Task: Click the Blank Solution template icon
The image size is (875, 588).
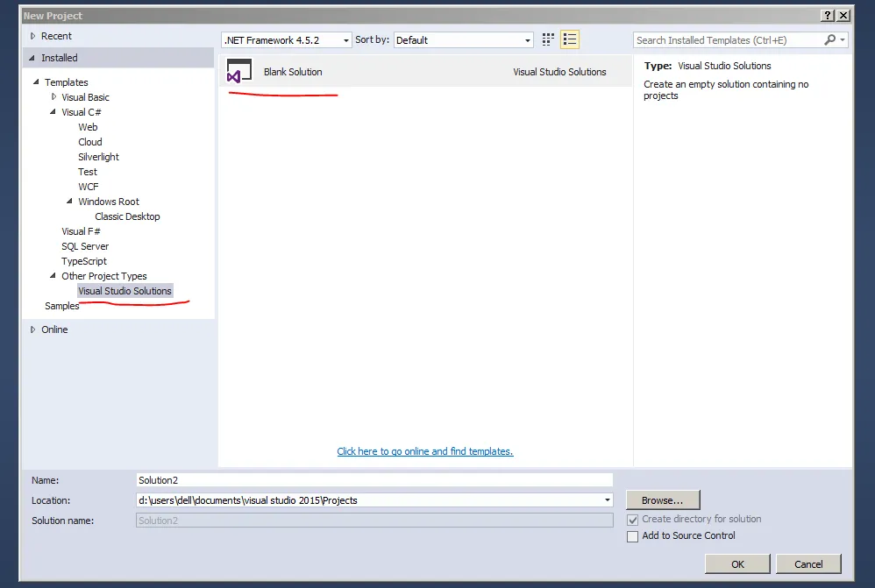Action: coord(239,71)
